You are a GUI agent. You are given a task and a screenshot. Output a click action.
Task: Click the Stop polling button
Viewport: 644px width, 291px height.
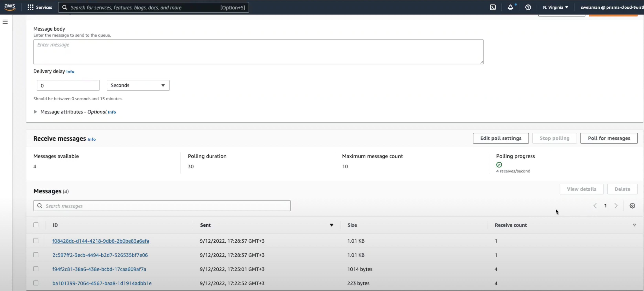tap(554, 138)
